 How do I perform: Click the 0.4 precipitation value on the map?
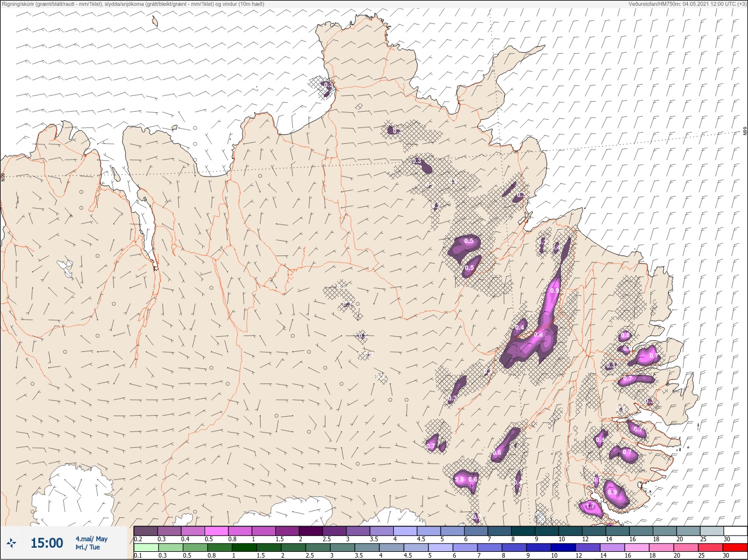tap(520, 328)
